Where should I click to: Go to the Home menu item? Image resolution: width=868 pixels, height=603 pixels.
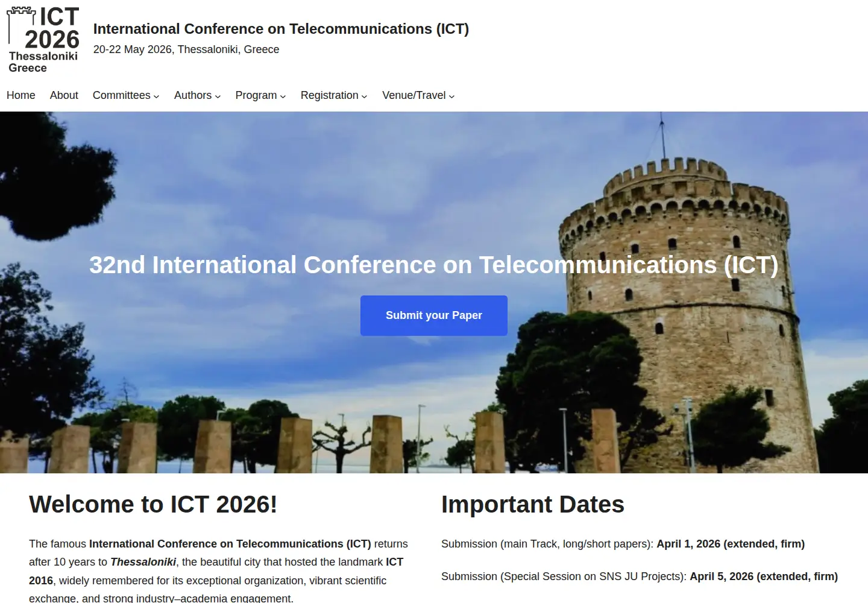pyautogui.click(x=21, y=95)
